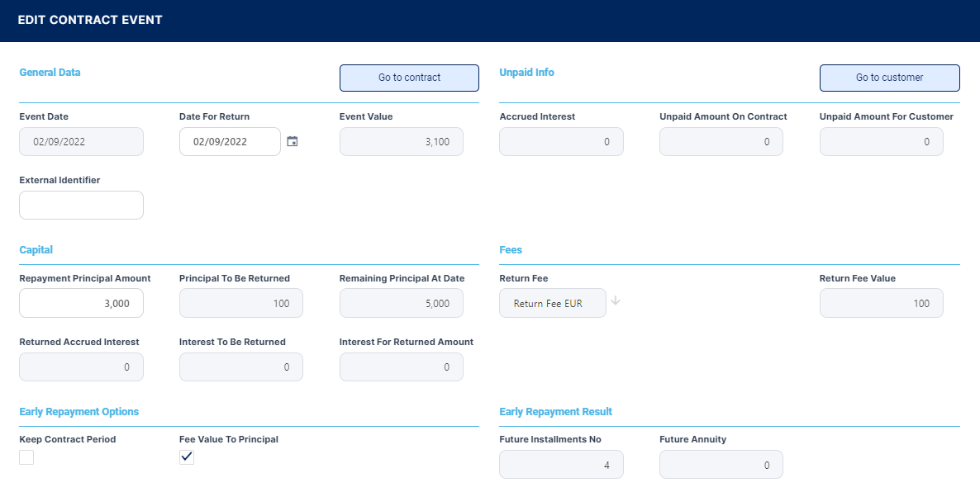The image size is (980, 492).
Task: Click the Remaining Principal At Date field
Action: (x=401, y=304)
